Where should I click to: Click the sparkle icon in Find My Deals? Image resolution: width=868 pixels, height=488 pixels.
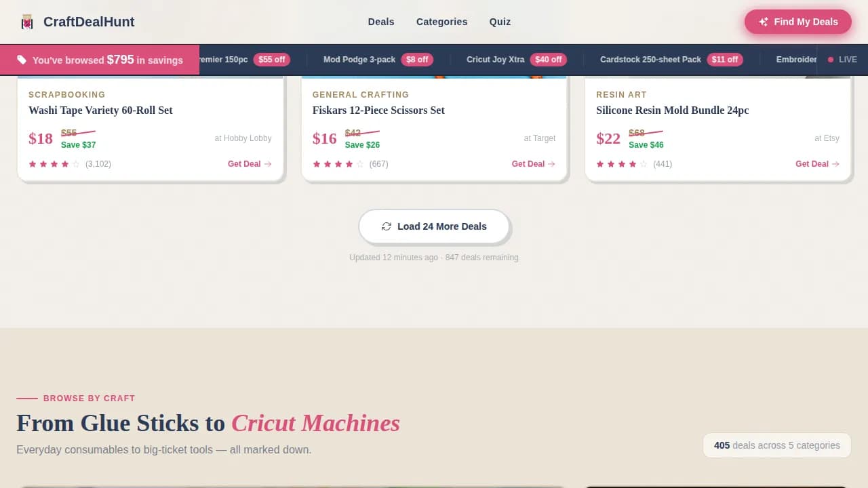(x=764, y=22)
